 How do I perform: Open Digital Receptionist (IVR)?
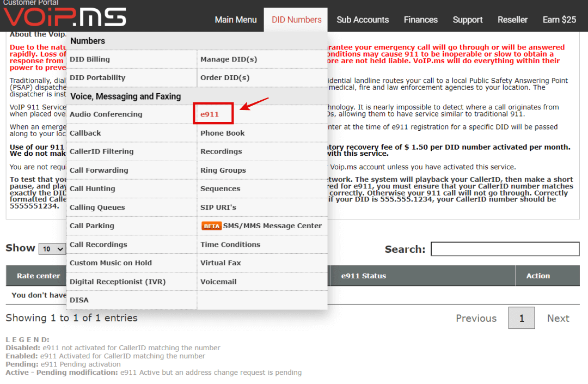(117, 281)
